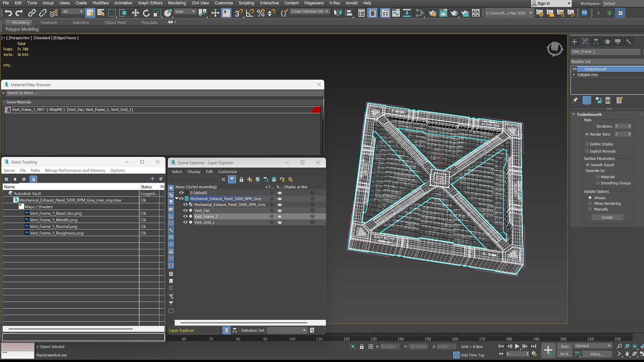
Task: Collapse the Mechanical_Exhaust_Panel layer tree
Action: tap(177, 199)
